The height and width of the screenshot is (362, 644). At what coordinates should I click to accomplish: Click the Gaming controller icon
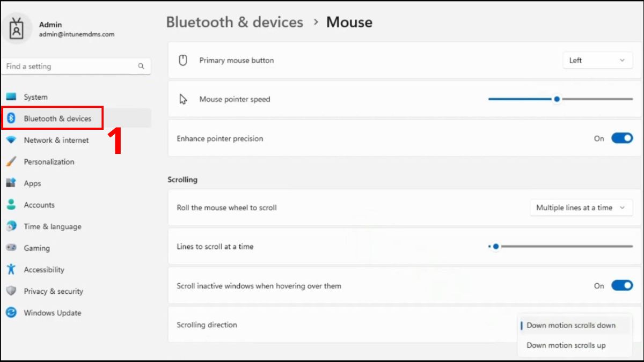[x=11, y=248]
